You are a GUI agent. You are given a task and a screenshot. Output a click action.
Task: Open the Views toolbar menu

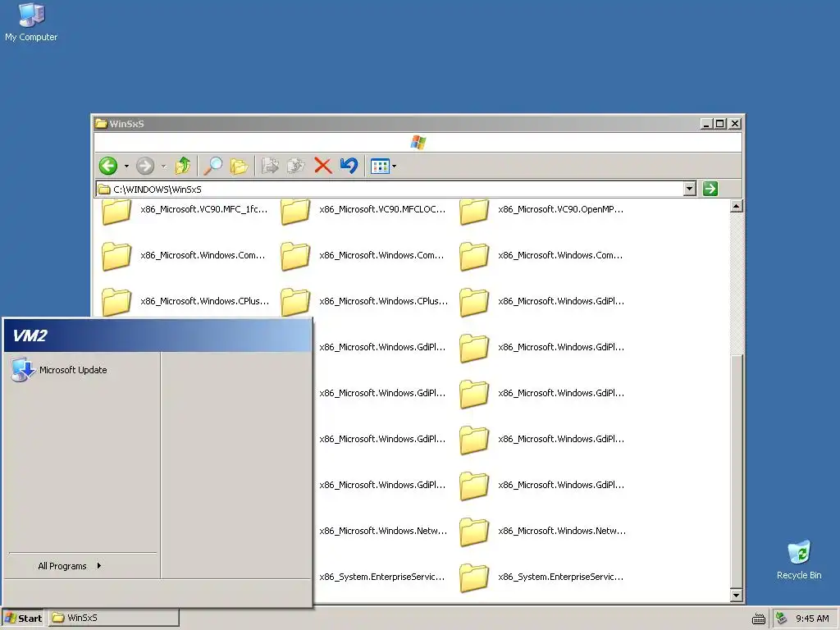pos(384,166)
